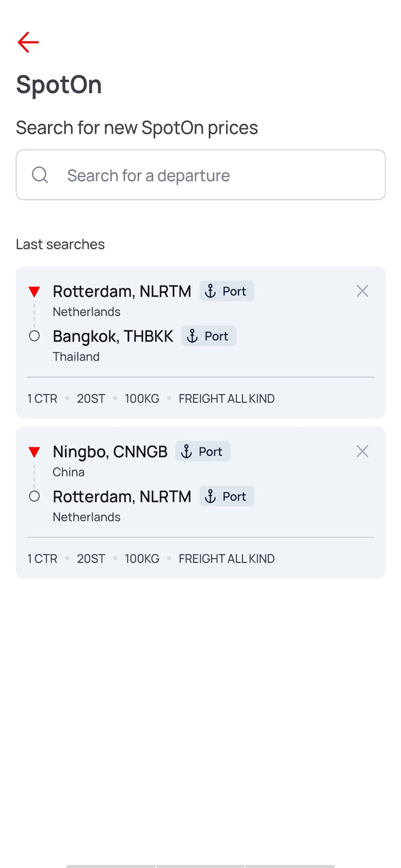The height and width of the screenshot is (868, 401).
Task: Click the destination circle marker for Rotterdam
Action: coord(34,496)
